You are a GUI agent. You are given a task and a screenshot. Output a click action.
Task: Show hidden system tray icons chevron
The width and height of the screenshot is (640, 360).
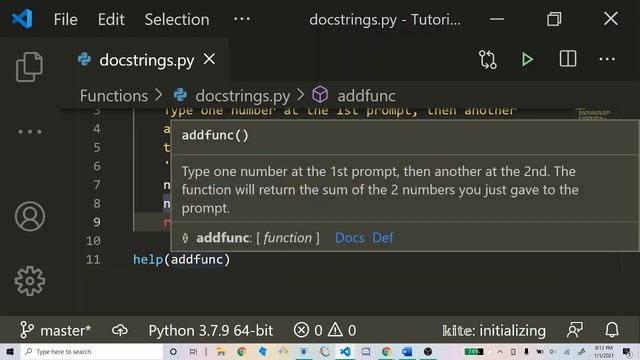(500, 351)
